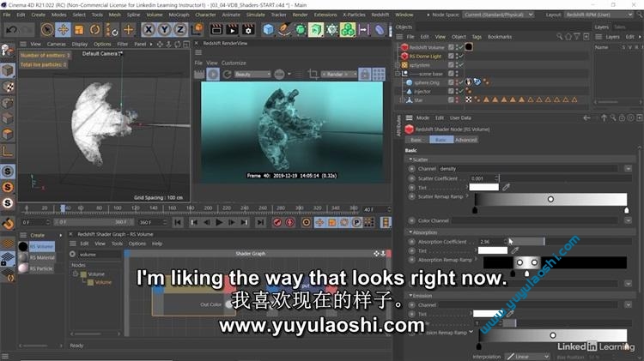
Task: Click the node search field containing volume
Action: (99, 255)
